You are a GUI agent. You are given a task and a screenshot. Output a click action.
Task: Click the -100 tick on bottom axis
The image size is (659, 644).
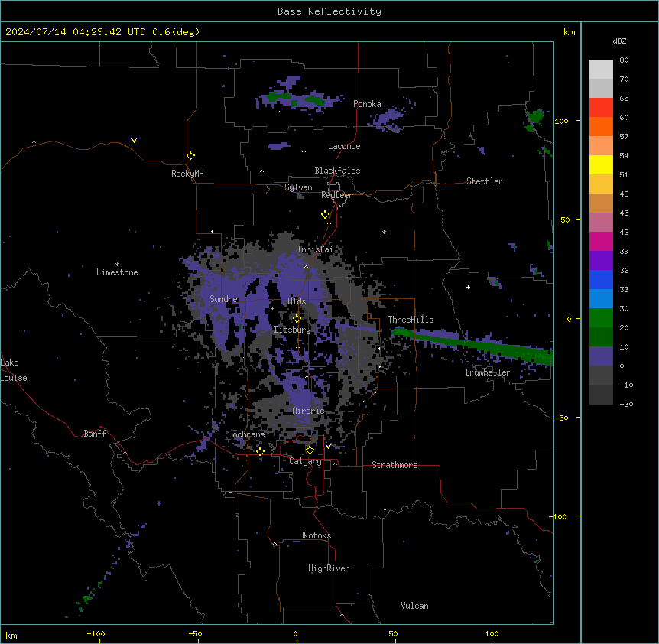click(96, 633)
